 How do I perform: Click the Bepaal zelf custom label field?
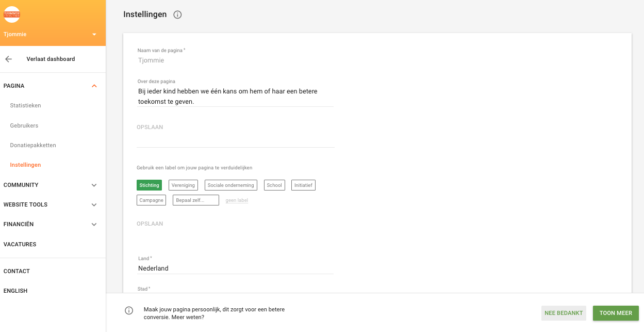click(x=196, y=200)
